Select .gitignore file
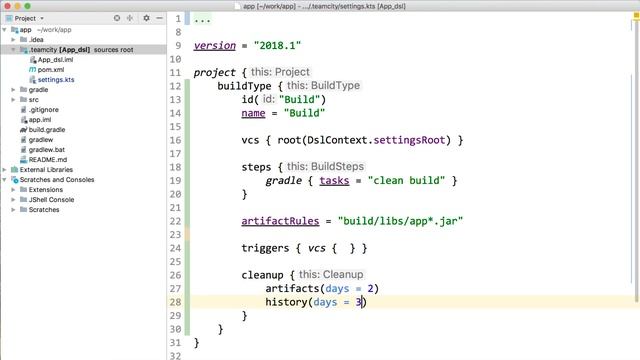Image resolution: width=640 pixels, height=360 pixels. tap(44, 109)
